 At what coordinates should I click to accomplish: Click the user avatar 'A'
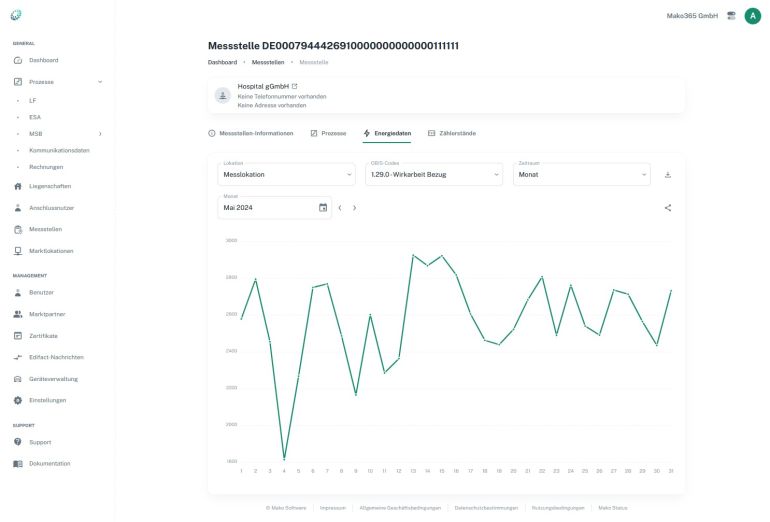752,16
